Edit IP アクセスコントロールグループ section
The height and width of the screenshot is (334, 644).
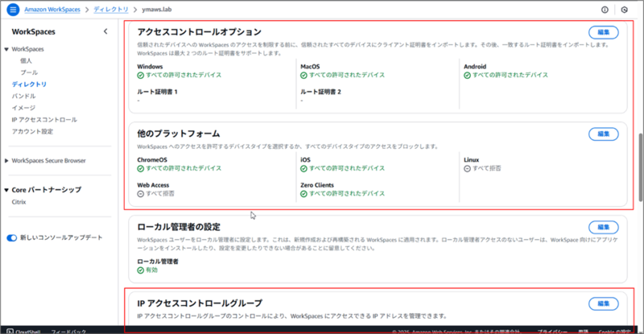pyautogui.click(x=603, y=303)
